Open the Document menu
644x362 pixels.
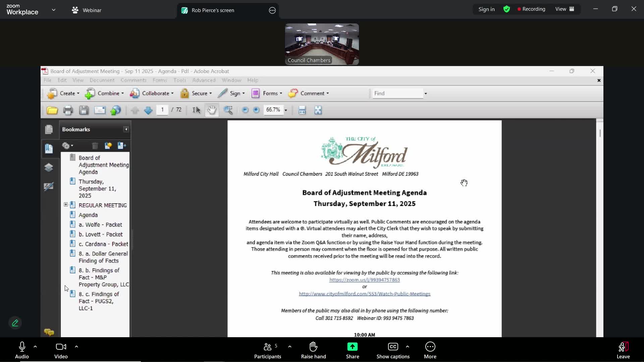point(102,80)
